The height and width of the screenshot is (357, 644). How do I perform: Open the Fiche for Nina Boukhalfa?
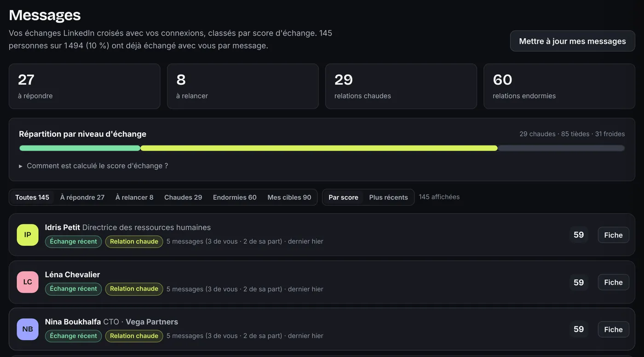pyautogui.click(x=613, y=329)
